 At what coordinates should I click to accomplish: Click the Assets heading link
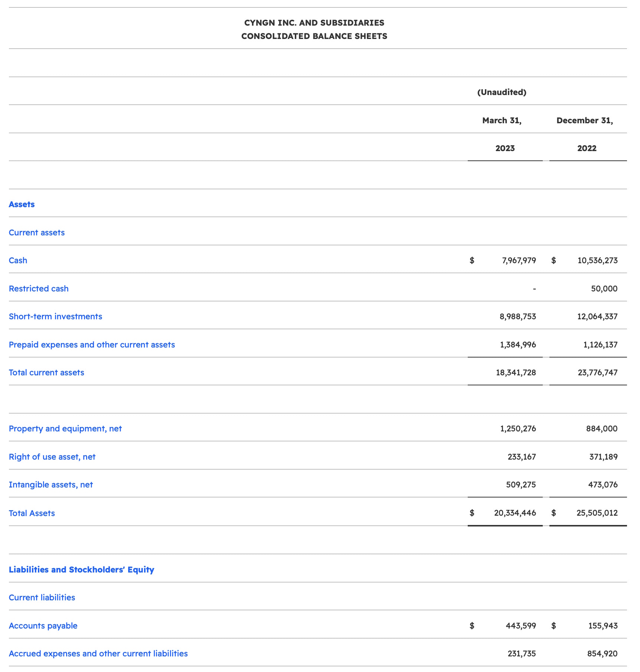click(x=22, y=205)
